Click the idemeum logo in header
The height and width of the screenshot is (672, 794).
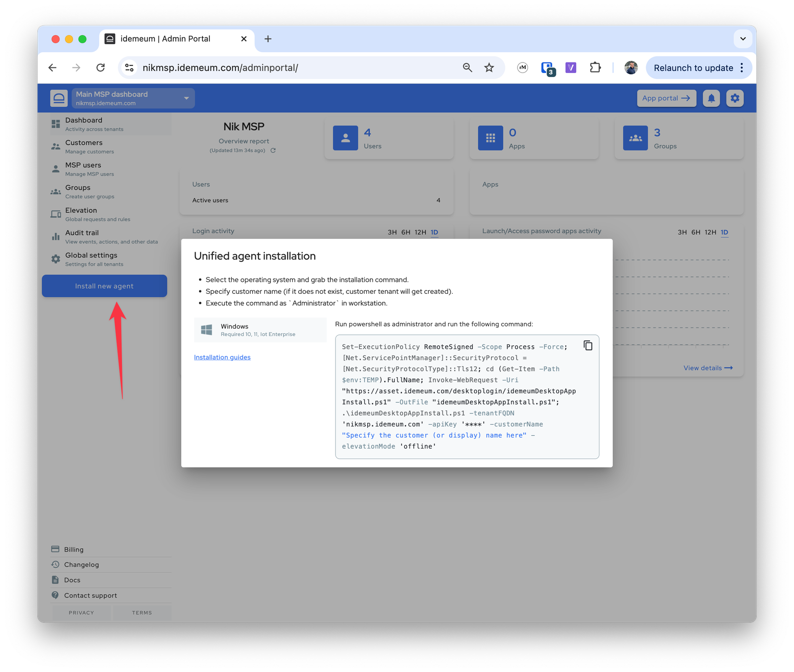coord(59,98)
